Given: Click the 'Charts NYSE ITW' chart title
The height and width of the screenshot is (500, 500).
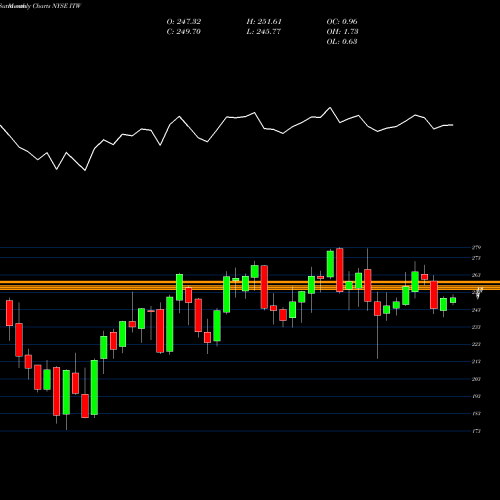Looking at the screenshot, I should point(57,6).
